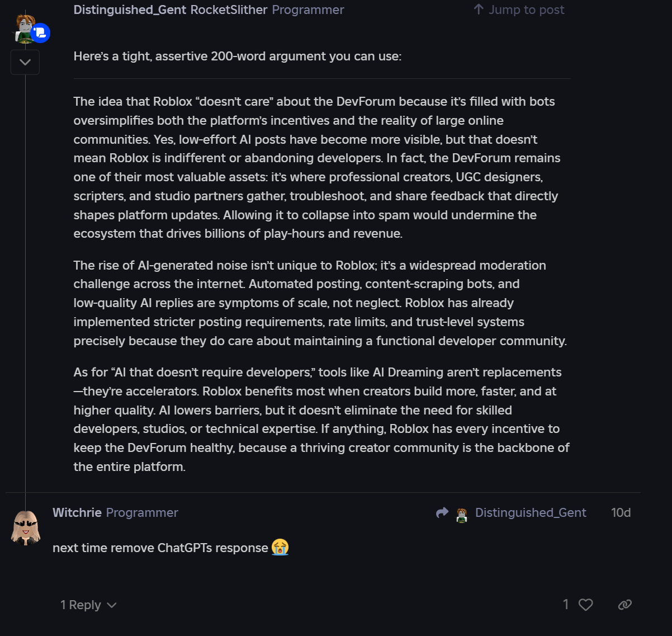Collapse the quoted post with the chevron button

[25, 62]
